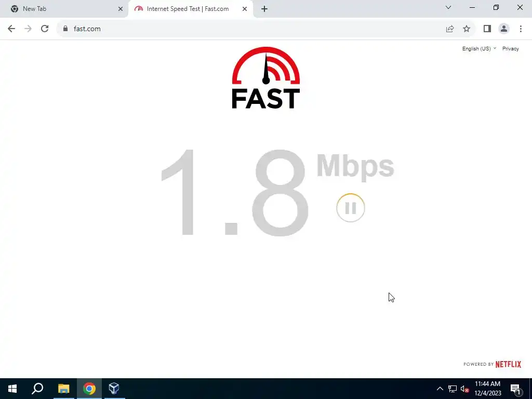Open the Chrome profile avatar menu
The image size is (532, 399).
504,29
